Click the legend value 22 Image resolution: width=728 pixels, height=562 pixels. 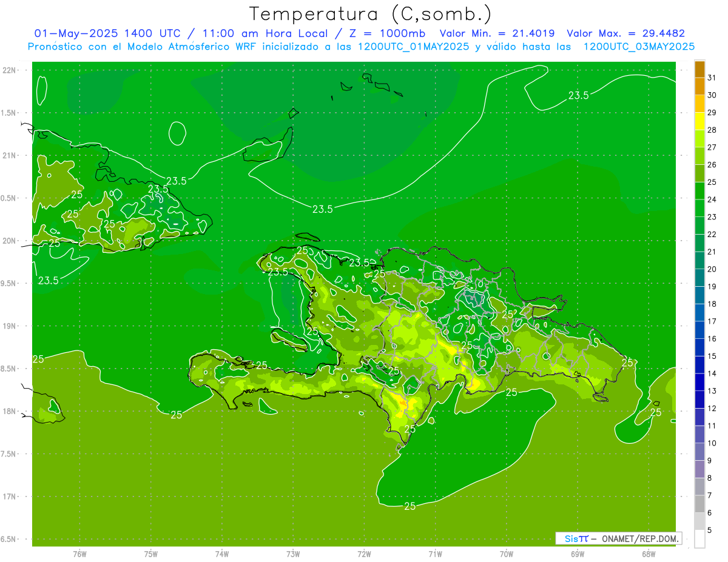coord(712,234)
